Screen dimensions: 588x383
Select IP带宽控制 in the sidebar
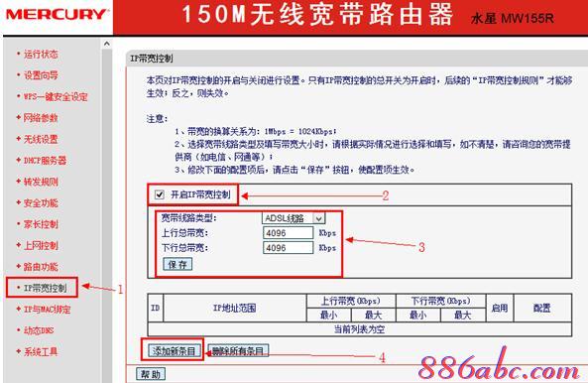[x=45, y=288]
